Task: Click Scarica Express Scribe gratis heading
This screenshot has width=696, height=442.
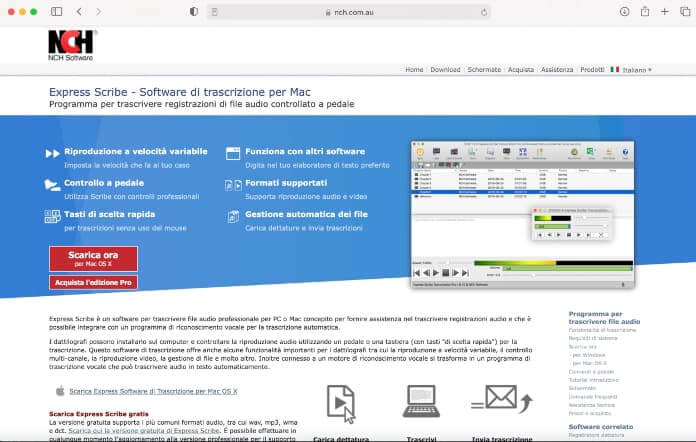Action: (x=99, y=414)
